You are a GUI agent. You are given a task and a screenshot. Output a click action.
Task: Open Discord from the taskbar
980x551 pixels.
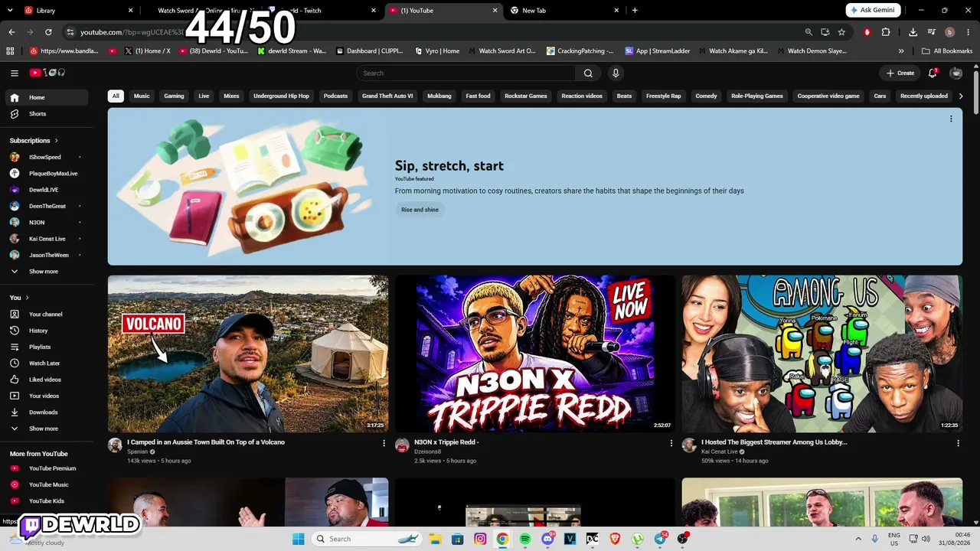(547, 539)
